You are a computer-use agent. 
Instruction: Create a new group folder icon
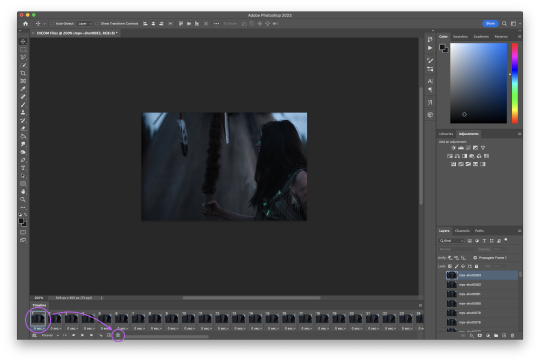(x=496, y=335)
